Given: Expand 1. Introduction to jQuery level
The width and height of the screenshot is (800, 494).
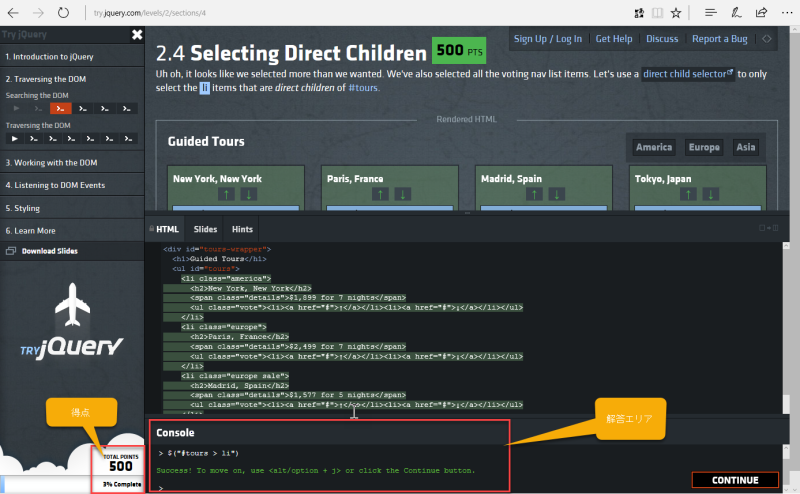Looking at the screenshot, I should (x=72, y=57).
